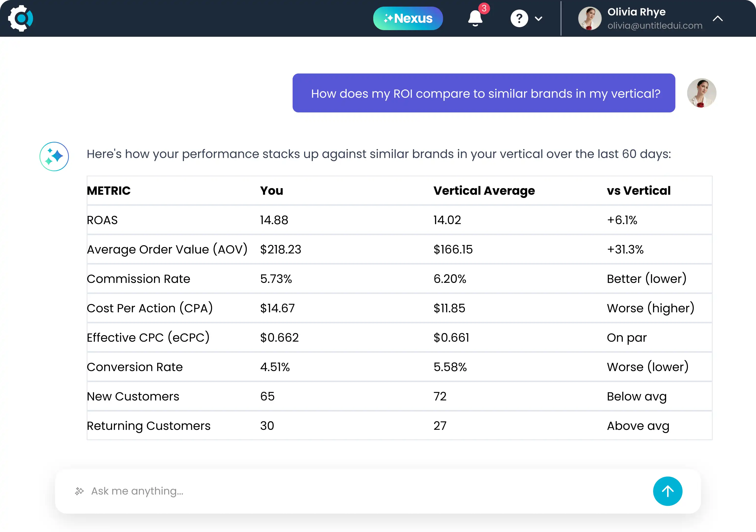Image resolution: width=756 pixels, height=532 pixels.
Task: Select the Better (lower) cell
Action: (x=647, y=279)
